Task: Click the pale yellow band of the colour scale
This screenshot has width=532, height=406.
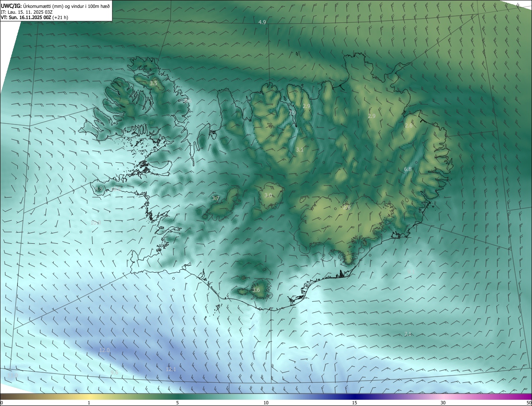Action: click(x=89, y=396)
